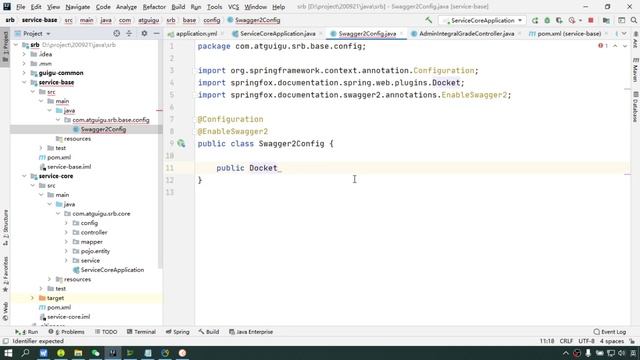Select service-core.iml file in tree
640x360 pixels.
point(68,317)
